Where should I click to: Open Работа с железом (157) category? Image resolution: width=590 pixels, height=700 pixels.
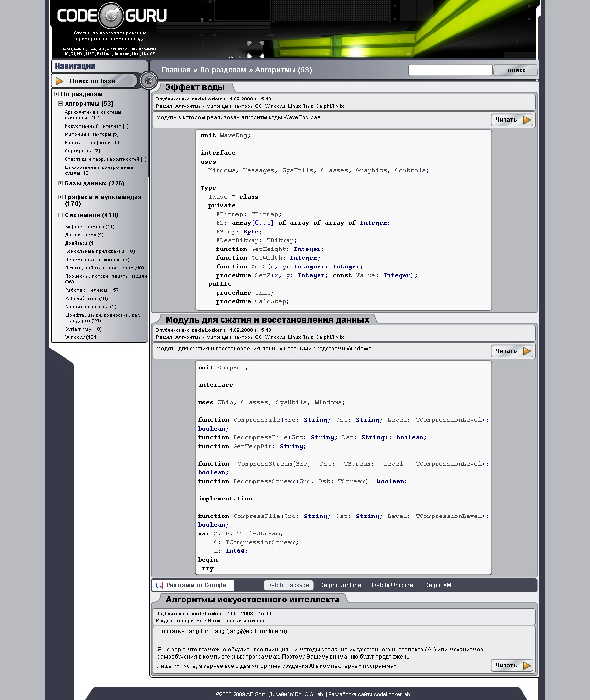93,290
